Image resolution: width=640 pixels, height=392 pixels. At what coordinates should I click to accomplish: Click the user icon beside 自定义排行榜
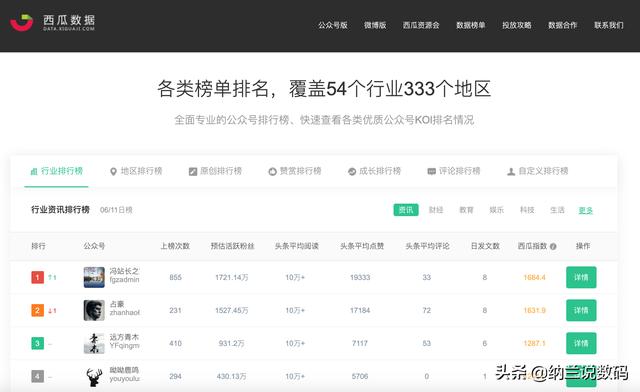click(x=511, y=172)
